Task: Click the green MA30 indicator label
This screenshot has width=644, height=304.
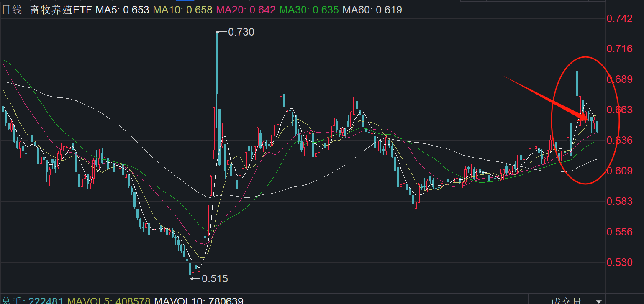Action: tap(309, 10)
